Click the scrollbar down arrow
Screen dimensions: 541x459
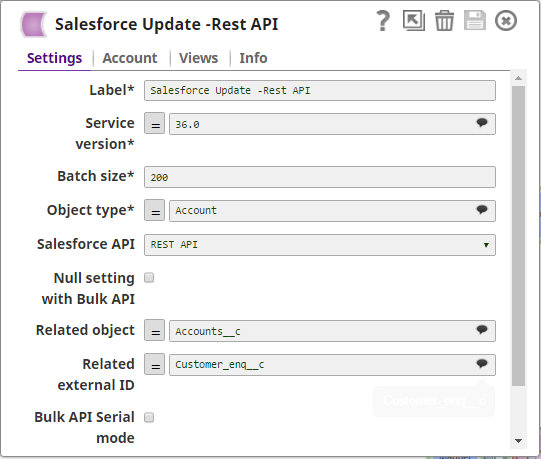518,441
